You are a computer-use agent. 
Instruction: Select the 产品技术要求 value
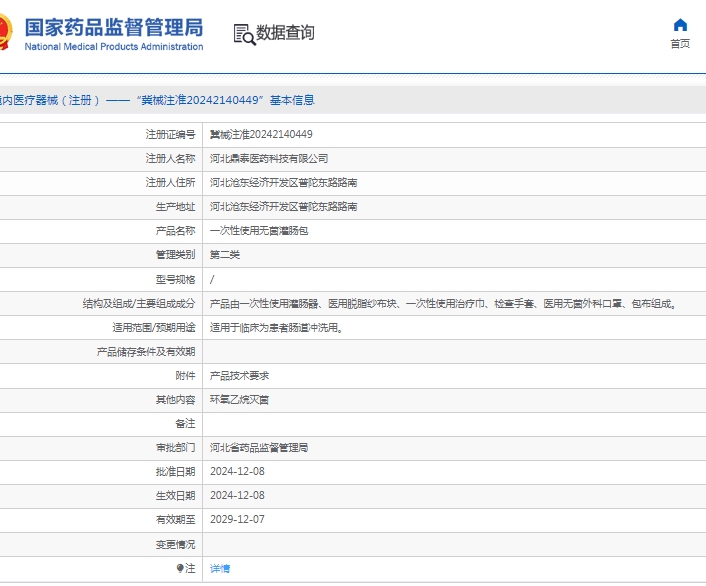[x=239, y=376]
